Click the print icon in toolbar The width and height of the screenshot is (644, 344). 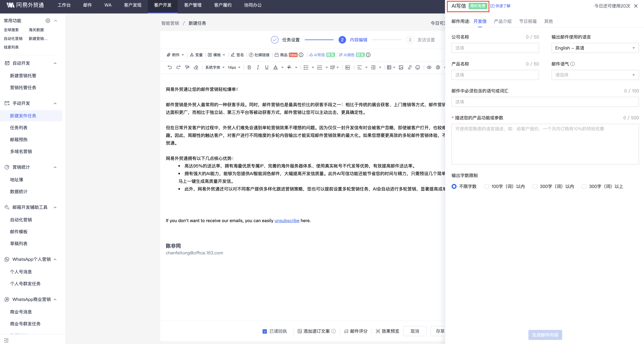tap(438, 67)
